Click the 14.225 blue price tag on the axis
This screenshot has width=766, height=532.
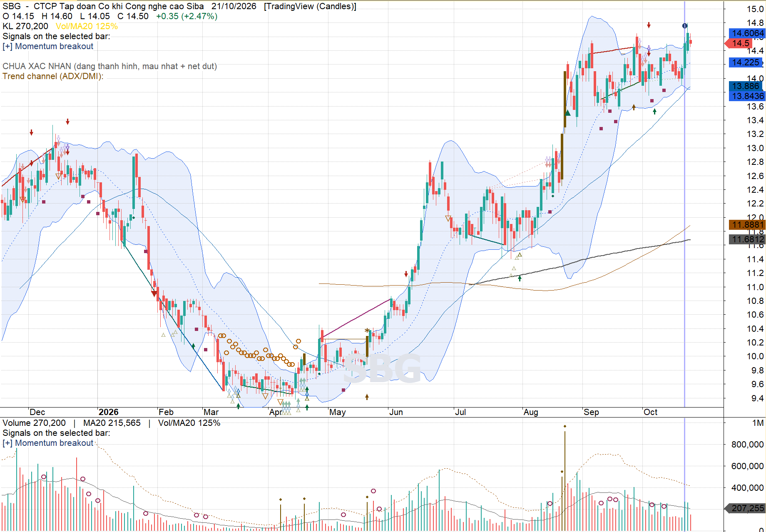(746, 62)
